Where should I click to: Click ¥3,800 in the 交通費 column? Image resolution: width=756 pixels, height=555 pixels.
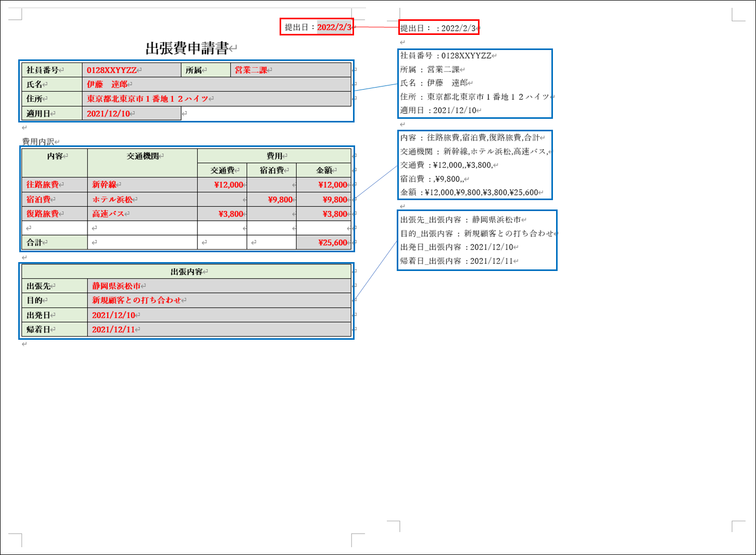coord(222,214)
